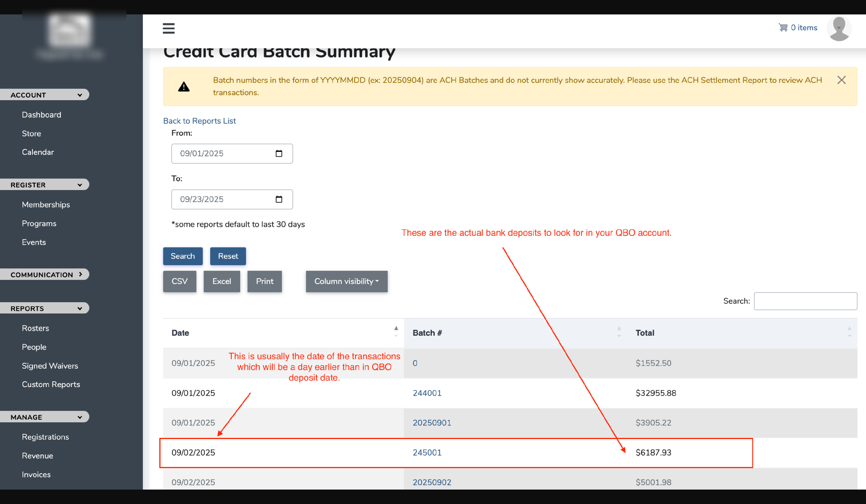
Task: Open the Column visibility dropdown
Action: pos(346,281)
